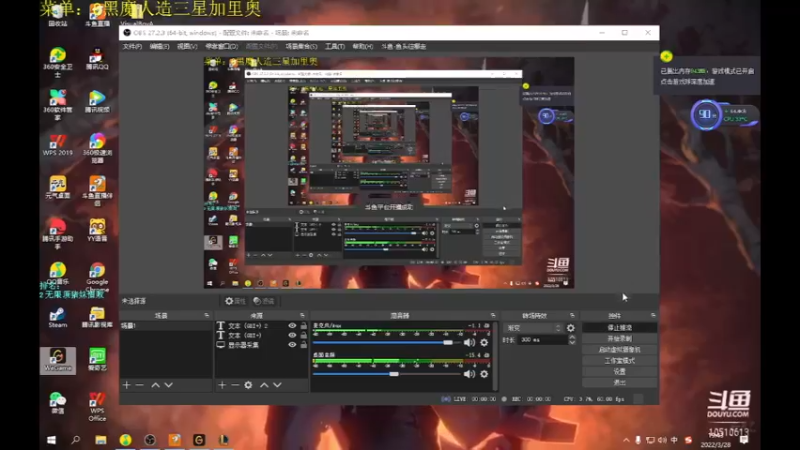Open source properties gear under Sources list

[248, 385]
